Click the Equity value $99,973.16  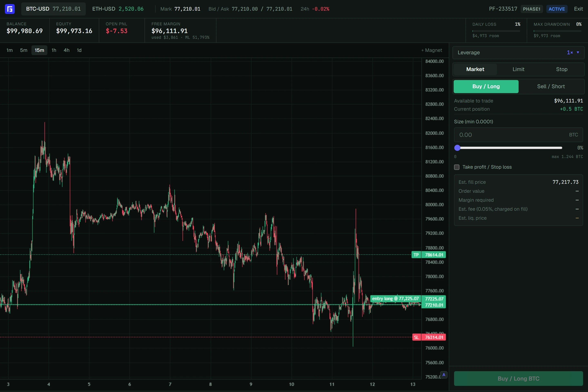(x=74, y=31)
